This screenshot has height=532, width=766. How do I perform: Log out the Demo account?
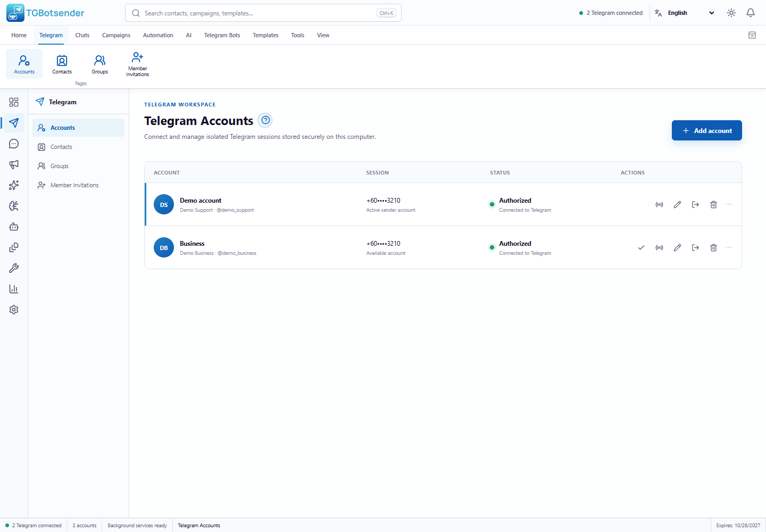695,204
